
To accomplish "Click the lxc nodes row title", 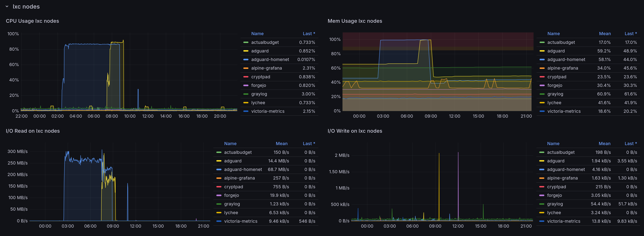I will pyautogui.click(x=26, y=6).
